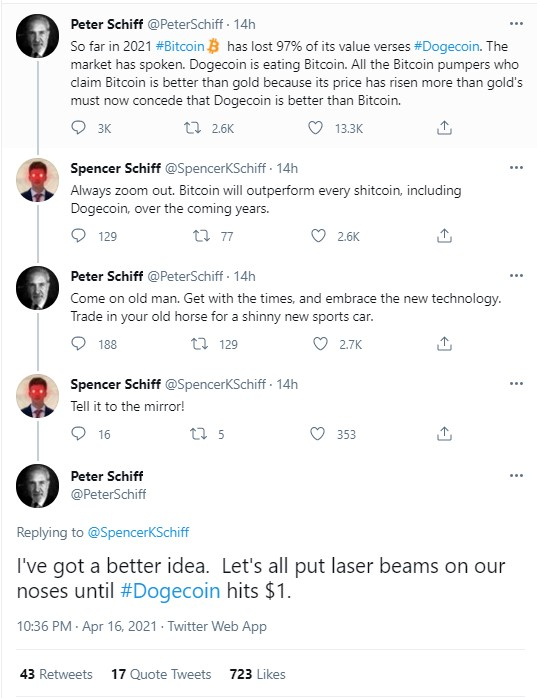
Task: Open more options on 'Always zoom out' tweet
Action: pos(516,168)
